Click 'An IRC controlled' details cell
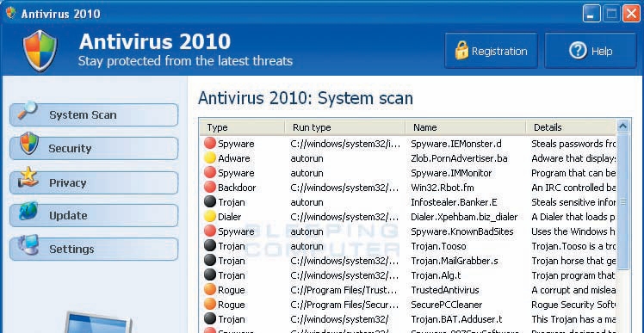This screenshot has height=333, width=644. pos(573,188)
